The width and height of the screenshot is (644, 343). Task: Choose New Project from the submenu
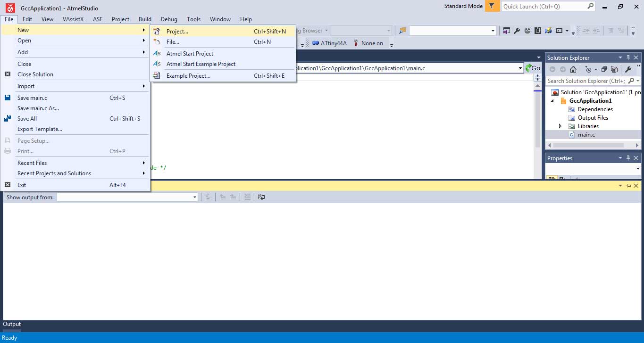click(x=223, y=31)
